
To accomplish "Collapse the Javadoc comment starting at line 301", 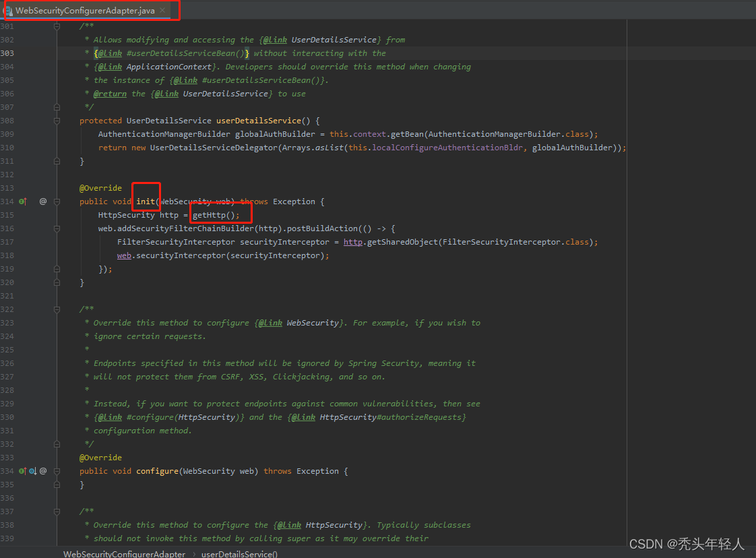I will pyautogui.click(x=57, y=26).
